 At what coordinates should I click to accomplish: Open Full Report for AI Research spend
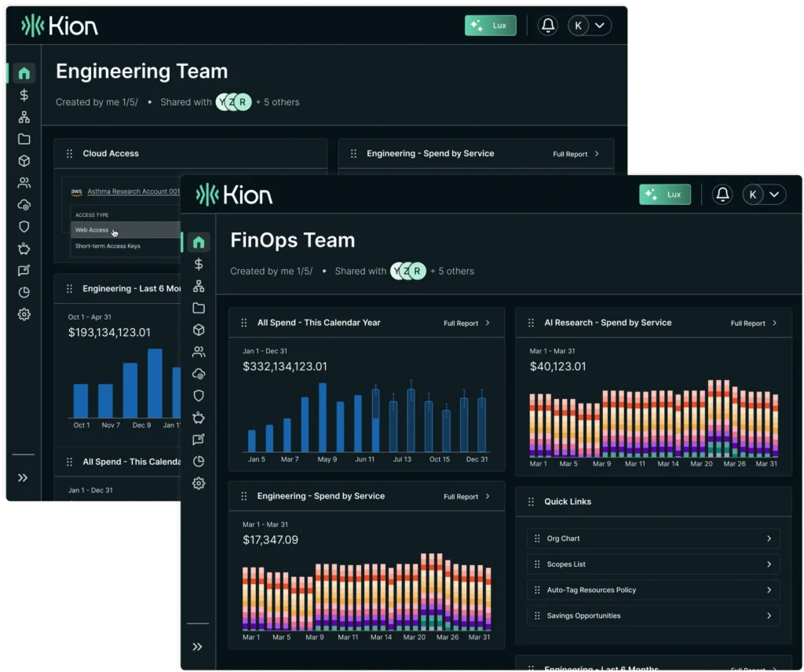[754, 323]
